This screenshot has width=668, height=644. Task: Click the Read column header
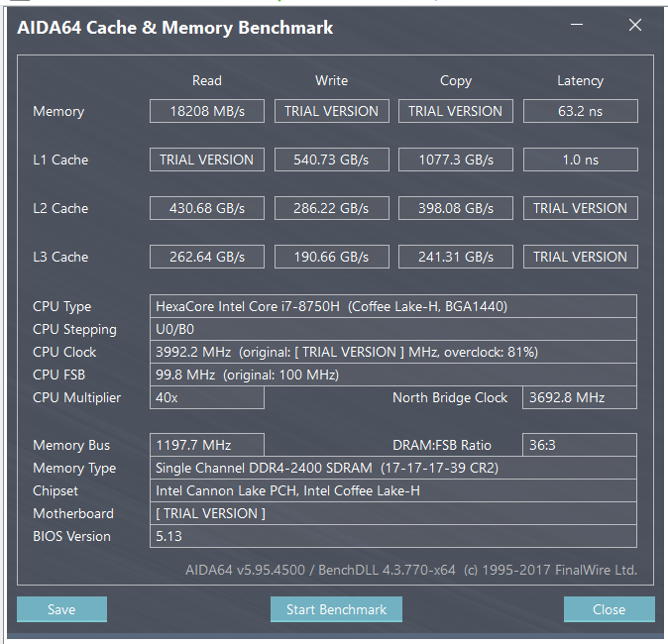click(207, 80)
